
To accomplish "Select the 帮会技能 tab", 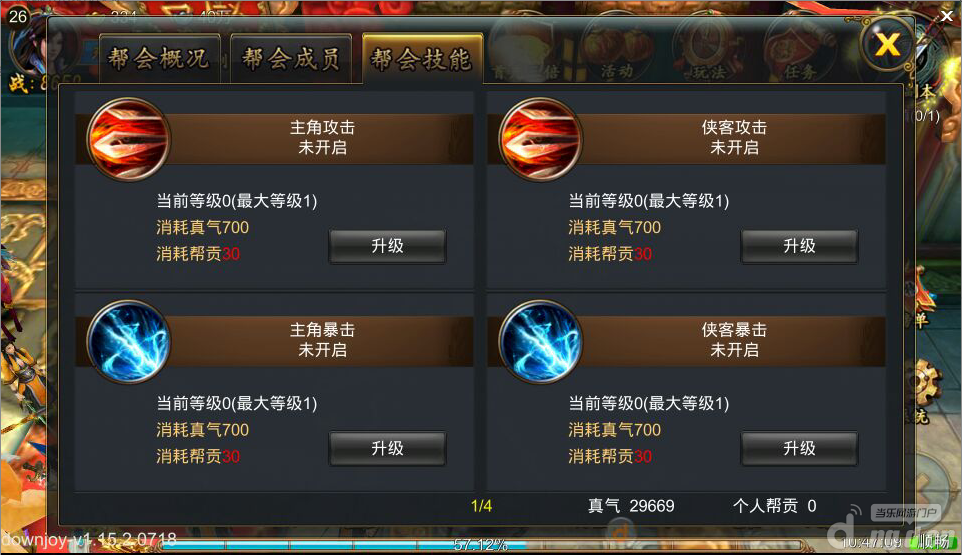I will [423, 59].
